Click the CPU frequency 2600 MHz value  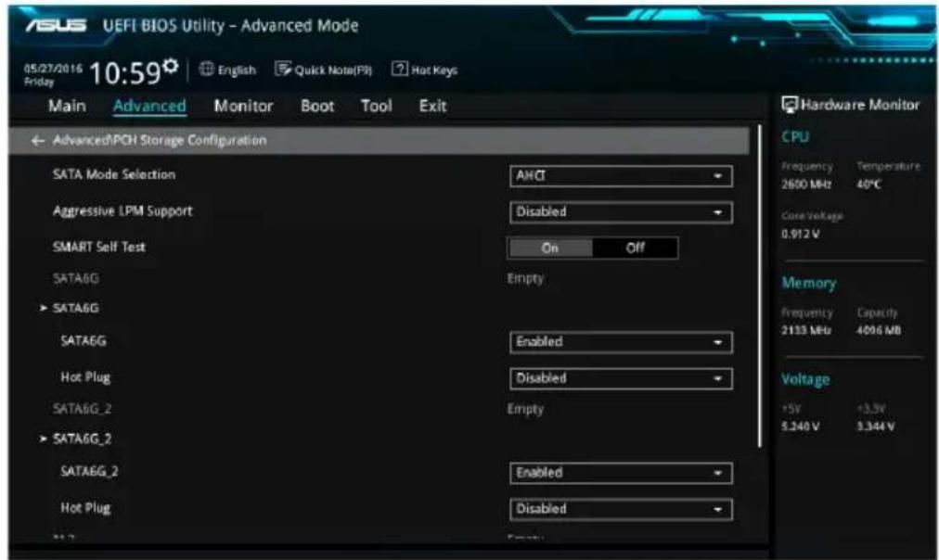coord(806,185)
